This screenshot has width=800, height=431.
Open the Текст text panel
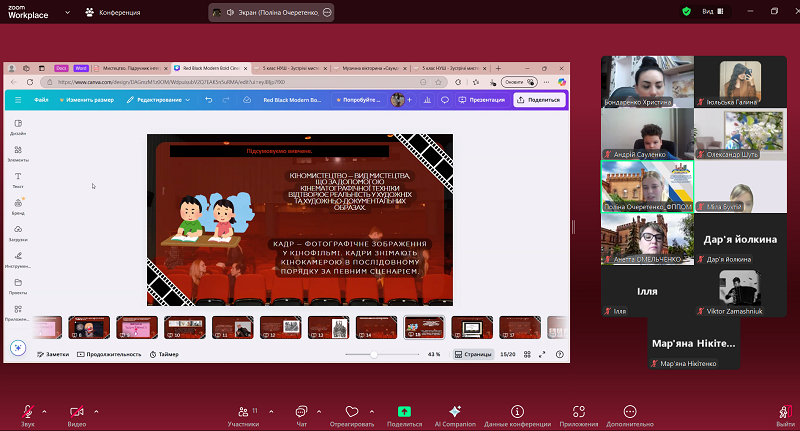(18, 180)
